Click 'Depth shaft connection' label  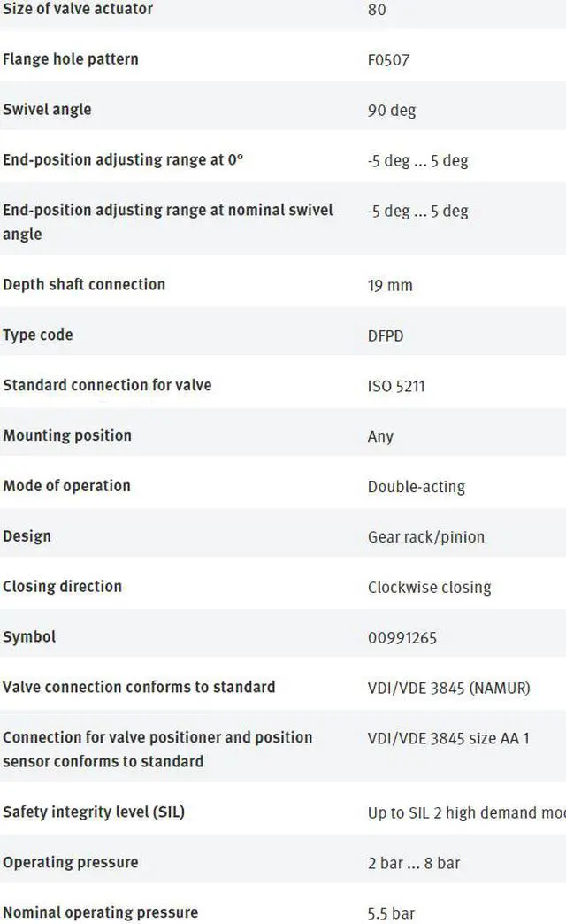(x=84, y=285)
